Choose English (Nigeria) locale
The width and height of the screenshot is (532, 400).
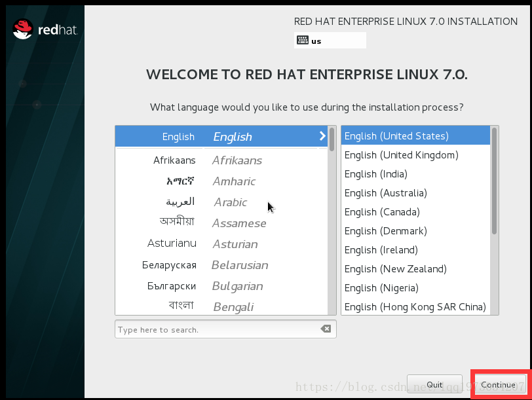[415, 288]
